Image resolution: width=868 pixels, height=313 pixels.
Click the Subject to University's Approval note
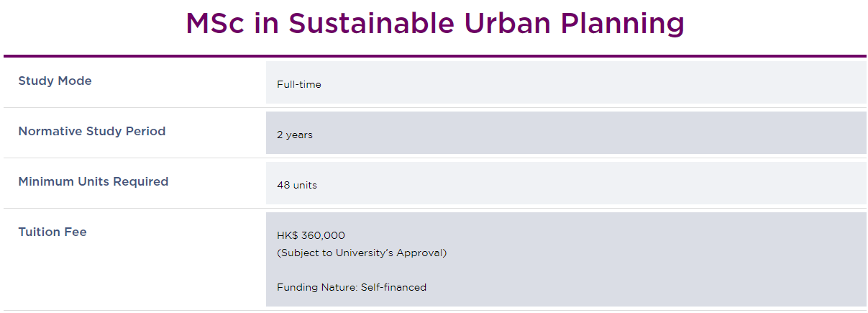pos(362,253)
